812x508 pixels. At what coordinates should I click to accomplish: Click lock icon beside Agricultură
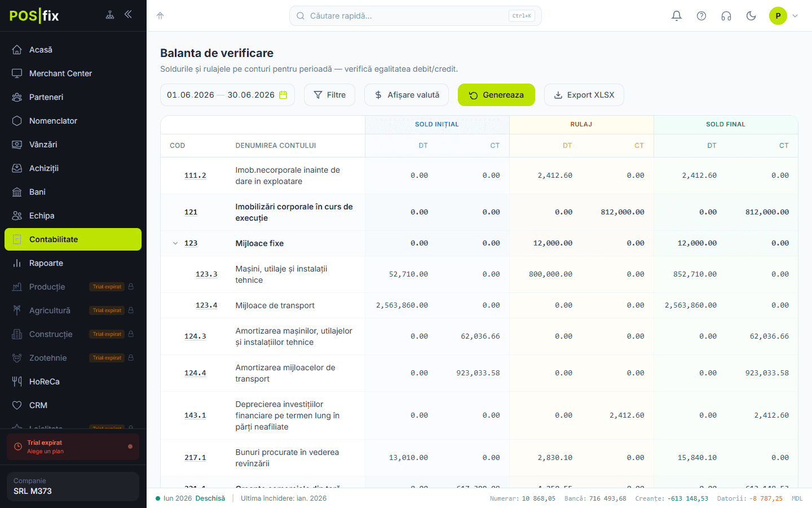click(x=131, y=310)
